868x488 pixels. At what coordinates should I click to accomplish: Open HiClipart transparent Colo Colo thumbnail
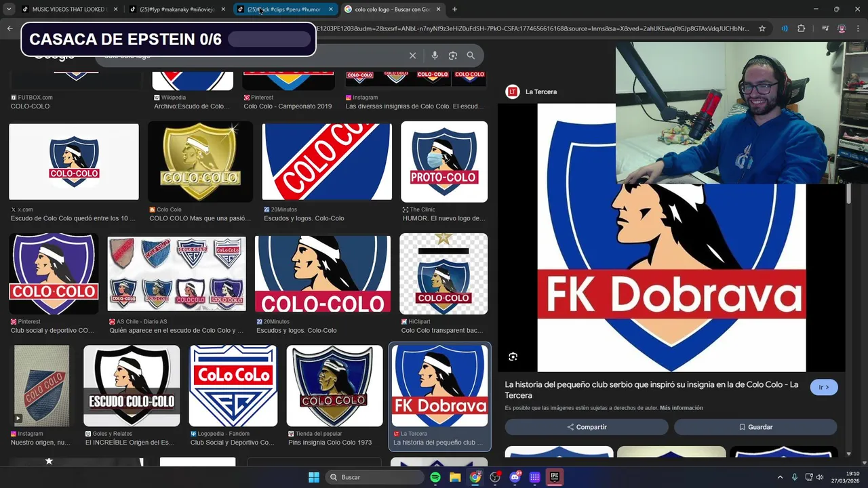click(x=443, y=274)
